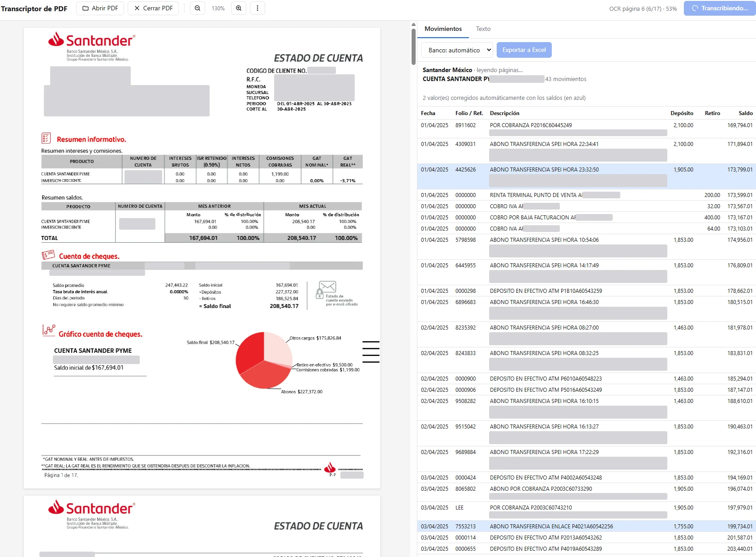Click the Folio / Ref. column header

coord(469,113)
